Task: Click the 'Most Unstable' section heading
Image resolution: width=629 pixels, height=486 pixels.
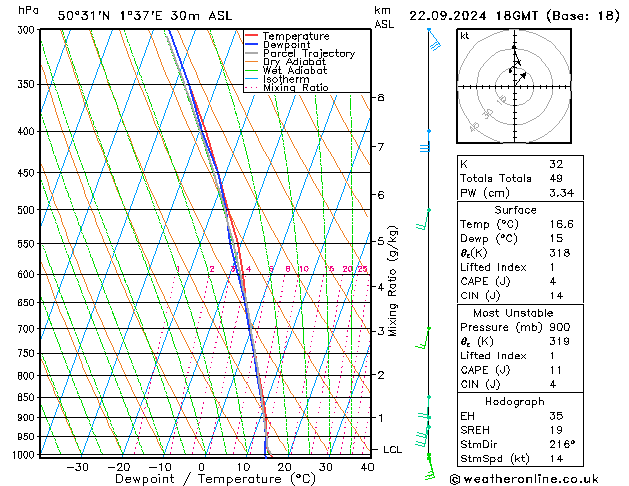Action: (513, 313)
